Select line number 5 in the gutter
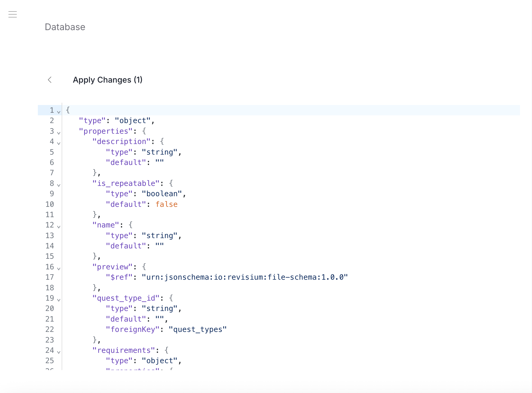532x393 pixels. click(x=52, y=152)
